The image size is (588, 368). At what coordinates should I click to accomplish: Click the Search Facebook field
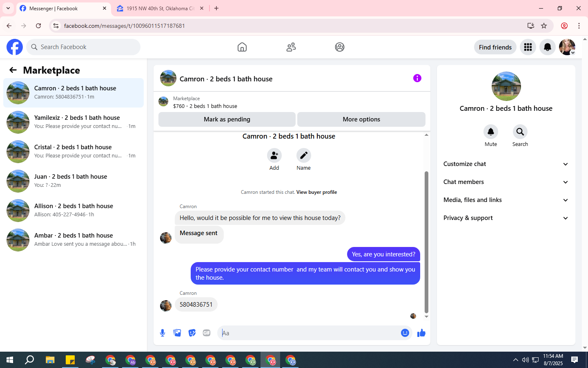pyautogui.click(x=83, y=47)
